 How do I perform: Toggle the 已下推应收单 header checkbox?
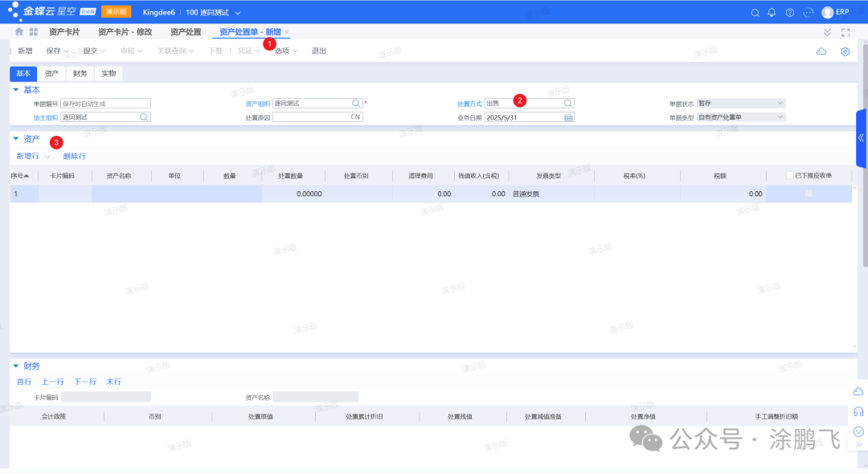790,175
